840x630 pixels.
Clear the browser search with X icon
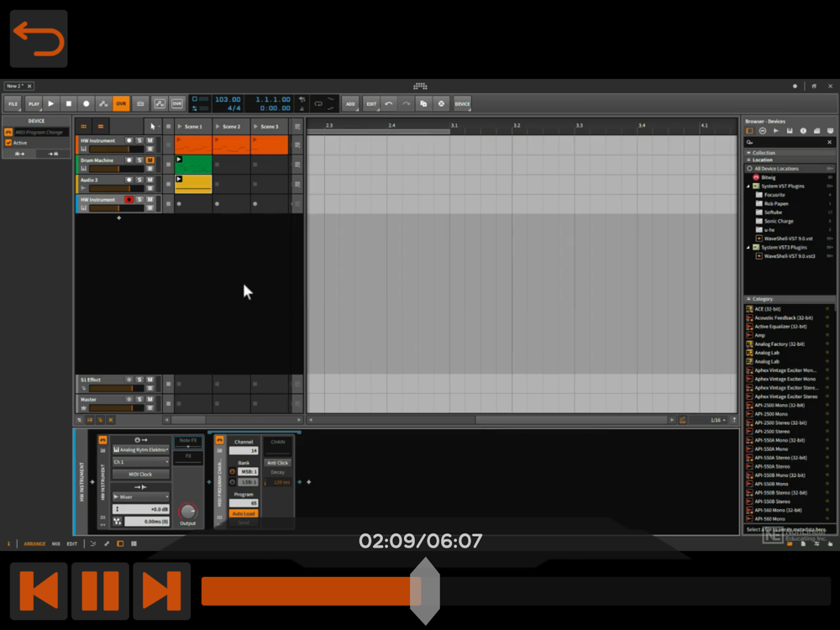pyautogui.click(x=829, y=142)
